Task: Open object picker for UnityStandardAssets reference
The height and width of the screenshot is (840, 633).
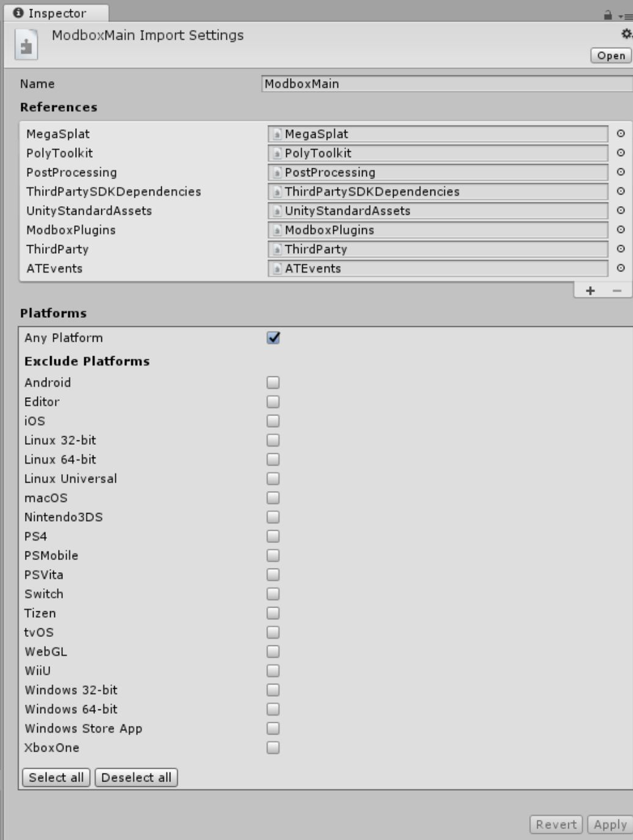Action: (620, 210)
